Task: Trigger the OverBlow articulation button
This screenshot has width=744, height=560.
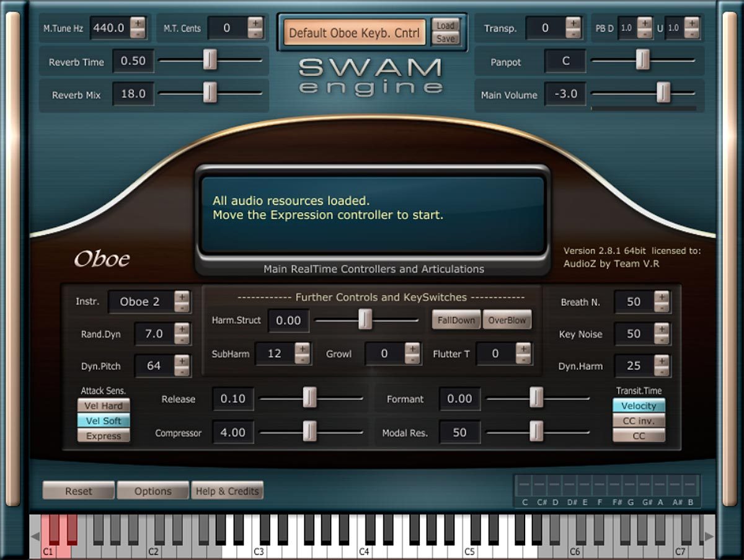Action: click(x=507, y=320)
